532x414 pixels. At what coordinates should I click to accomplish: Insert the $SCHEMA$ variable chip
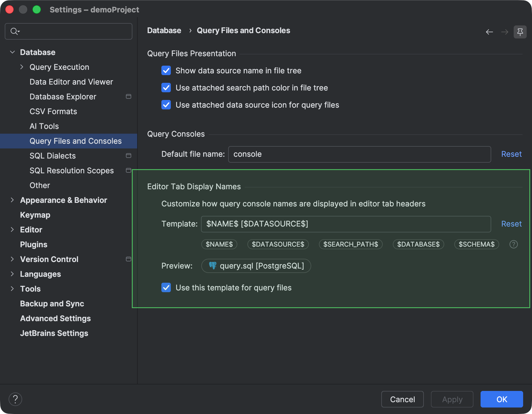[x=477, y=244]
